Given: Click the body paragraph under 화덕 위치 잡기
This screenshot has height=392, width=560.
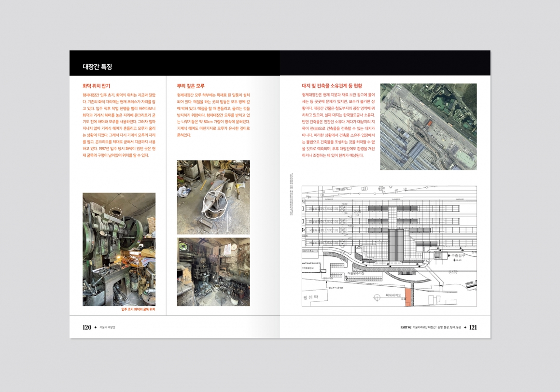Looking at the screenshot, I should click(x=119, y=126).
